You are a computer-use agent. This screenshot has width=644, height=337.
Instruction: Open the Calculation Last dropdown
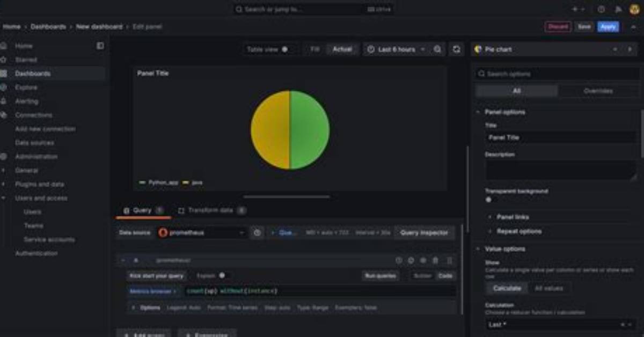pos(561,325)
